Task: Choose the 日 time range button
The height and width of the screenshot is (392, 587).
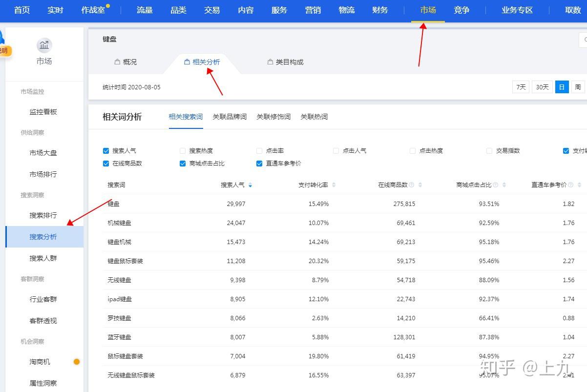Action: coord(562,87)
